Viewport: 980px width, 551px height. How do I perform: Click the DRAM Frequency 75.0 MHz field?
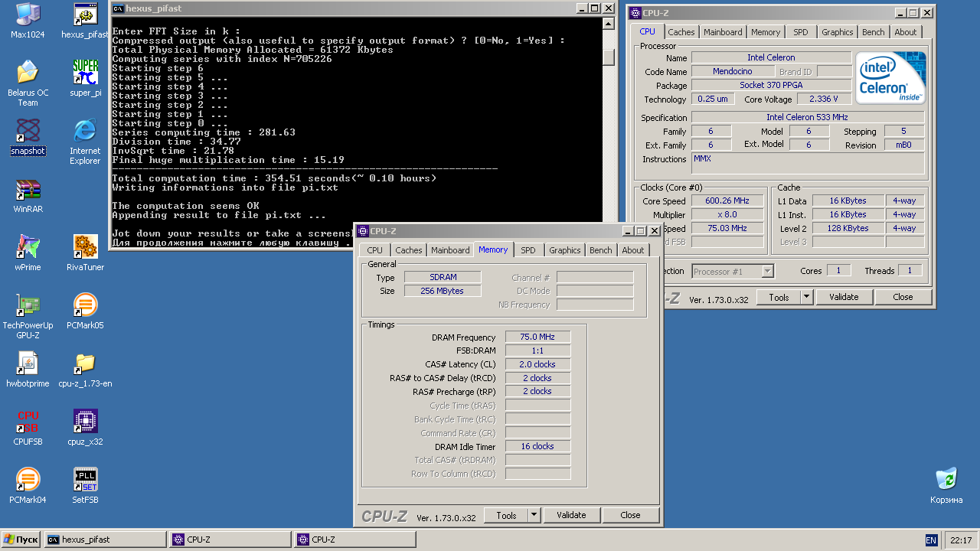[x=538, y=337]
